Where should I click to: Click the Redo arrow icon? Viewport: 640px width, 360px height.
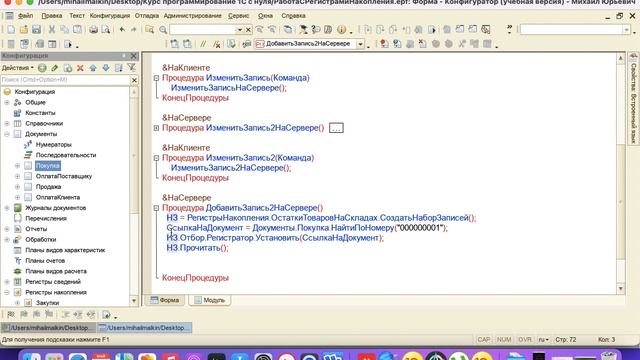(x=133, y=29)
